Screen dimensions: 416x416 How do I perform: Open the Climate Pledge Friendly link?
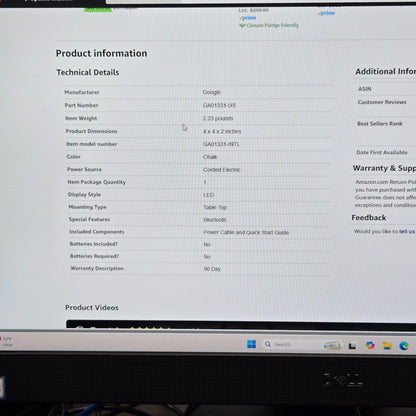[x=273, y=25]
